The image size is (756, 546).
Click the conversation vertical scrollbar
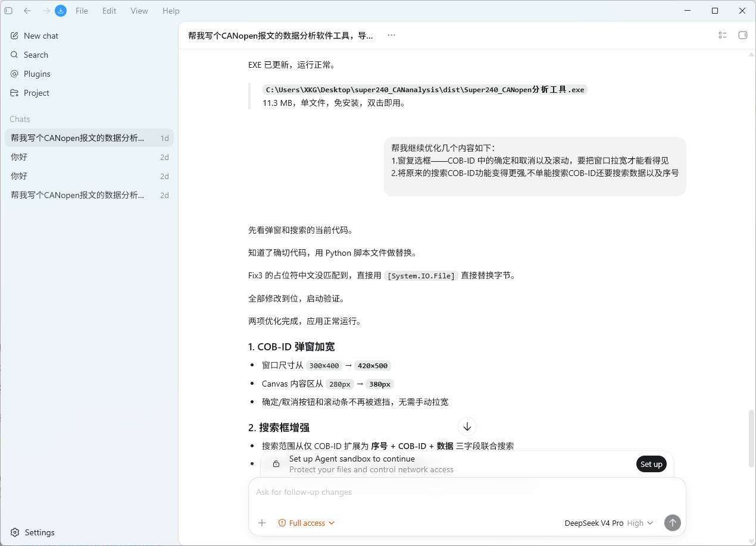click(x=751, y=438)
